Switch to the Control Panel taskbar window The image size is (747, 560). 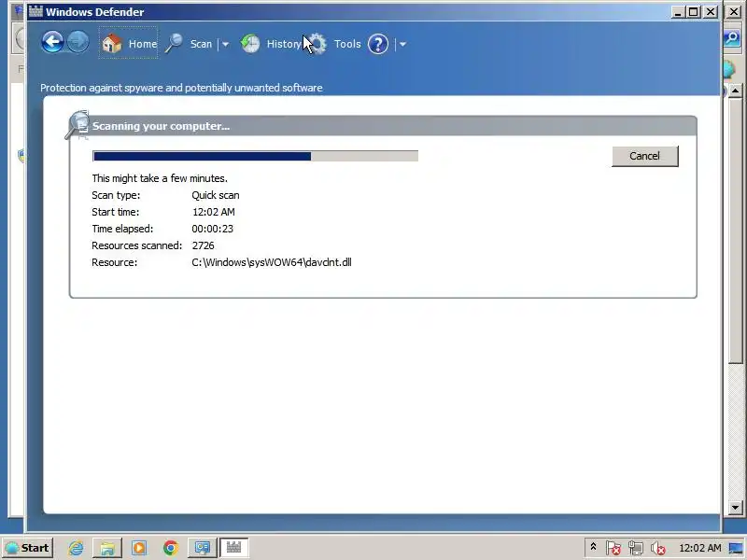coord(202,548)
